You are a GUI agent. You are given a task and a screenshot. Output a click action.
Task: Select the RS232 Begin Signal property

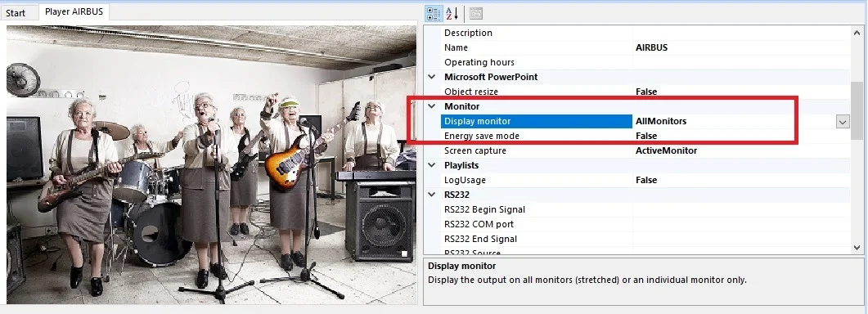tap(484, 209)
